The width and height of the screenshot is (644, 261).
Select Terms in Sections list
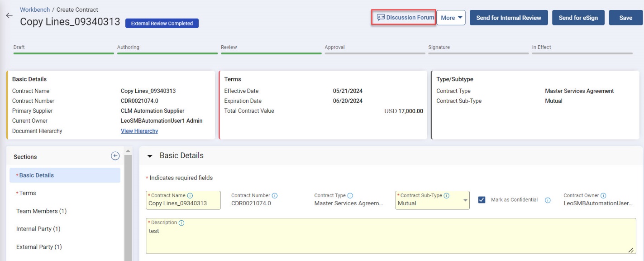[27, 193]
